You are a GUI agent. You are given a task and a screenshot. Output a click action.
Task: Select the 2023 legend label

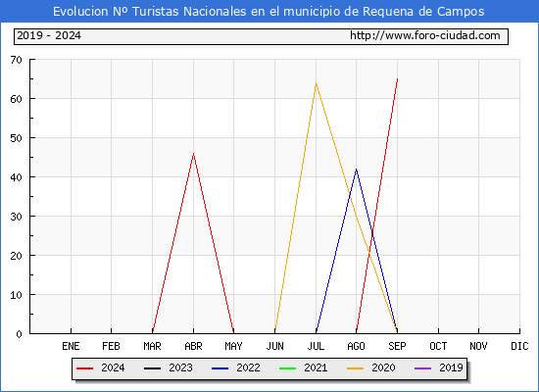[x=180, y=367]
